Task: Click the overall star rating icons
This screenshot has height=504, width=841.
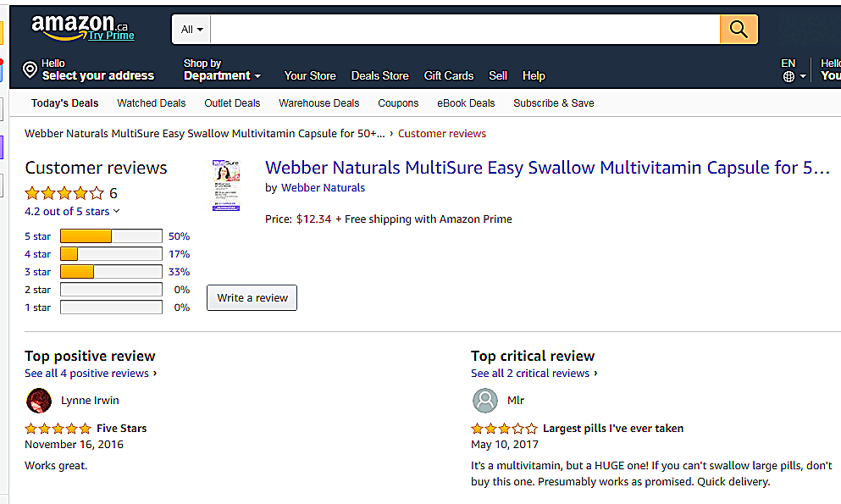Action: coord(64,193)
